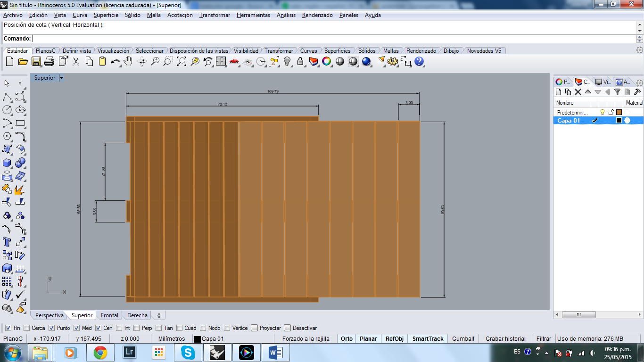The height and width of the screenshot is (362, 644).
Task: Open the Superior viewport dropdown arrow
Action: [x=61, y=78]
